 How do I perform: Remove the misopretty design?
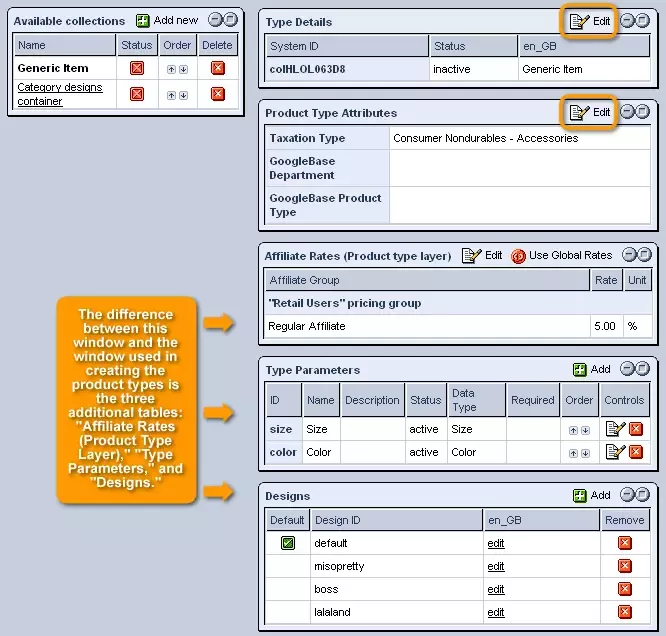tap(625, 566)
